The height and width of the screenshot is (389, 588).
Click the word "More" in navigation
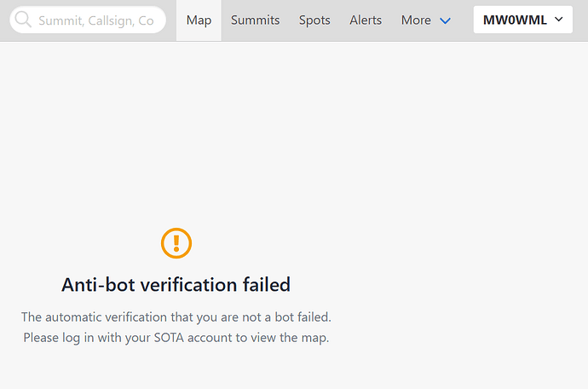(x=416, y=20)
